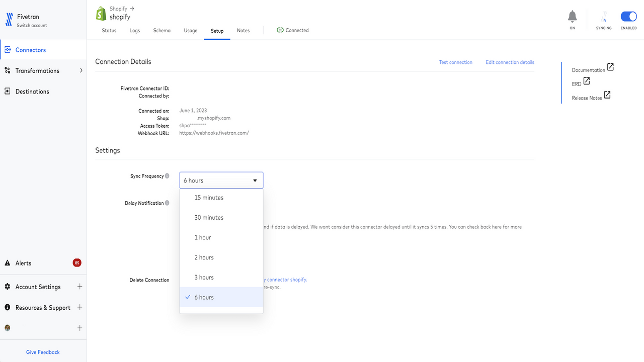Image resolution: width=644 pixels, height=362 pixels.
Task: Open the ERD external link icon
Action: point(587,81)
